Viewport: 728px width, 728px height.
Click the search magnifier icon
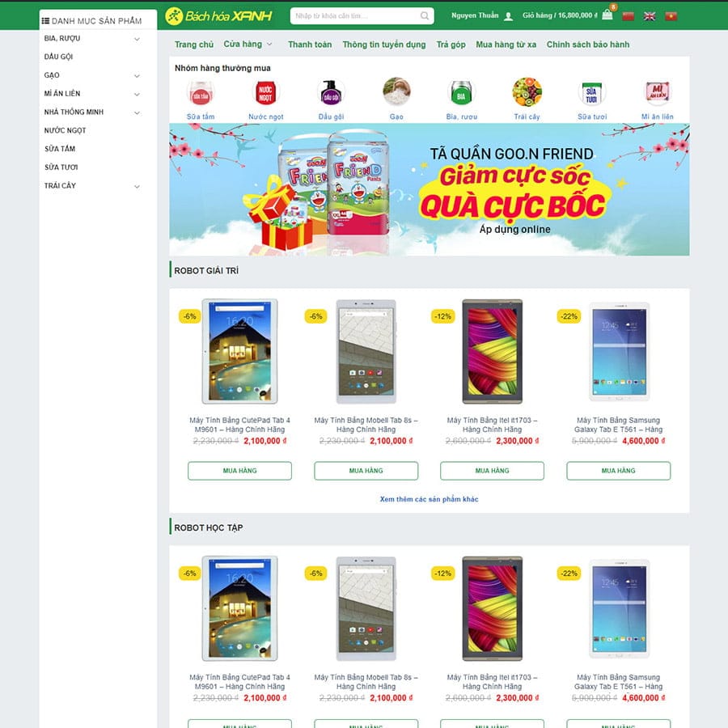click(x=425, y=16)
